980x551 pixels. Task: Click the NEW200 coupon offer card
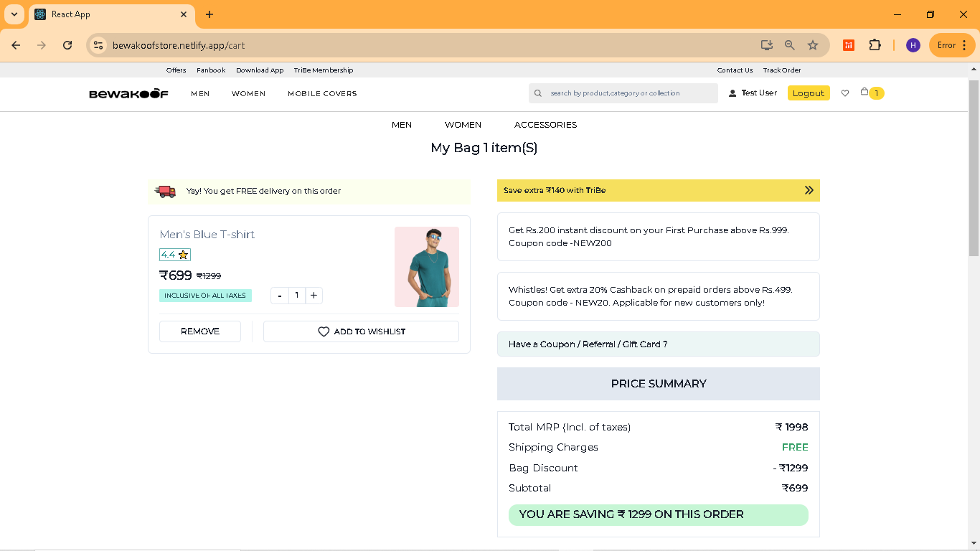pos(659,237)
